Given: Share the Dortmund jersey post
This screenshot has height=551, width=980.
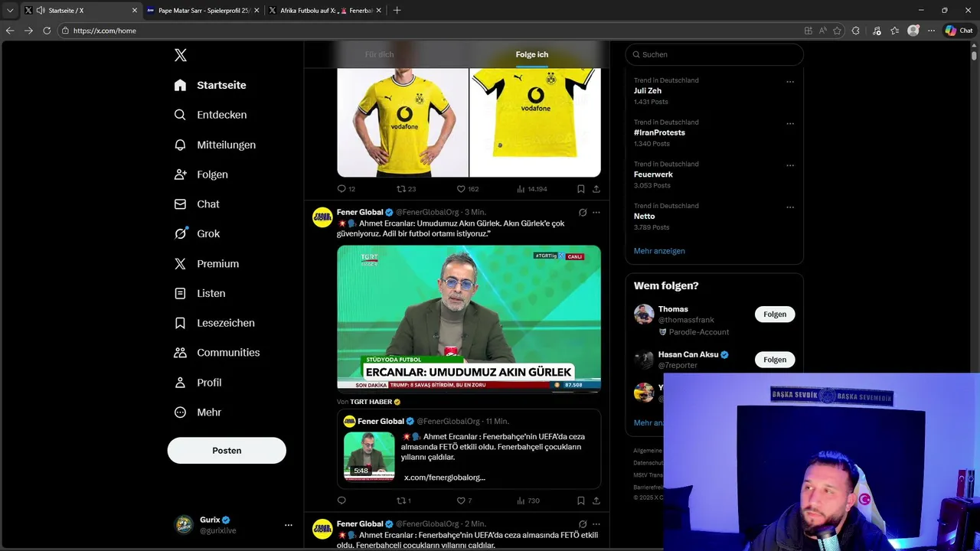Looking at the screenshot, I should (596, 189).
